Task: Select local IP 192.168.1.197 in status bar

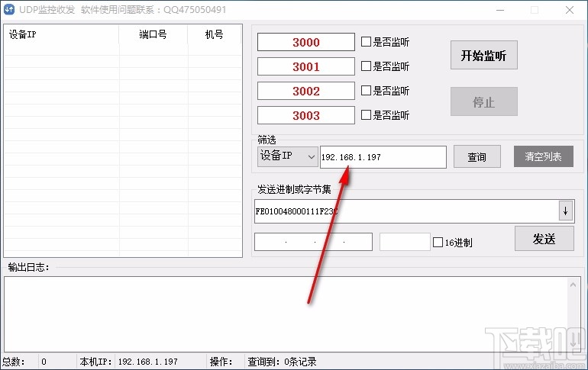Action: [x=147, y=362]
